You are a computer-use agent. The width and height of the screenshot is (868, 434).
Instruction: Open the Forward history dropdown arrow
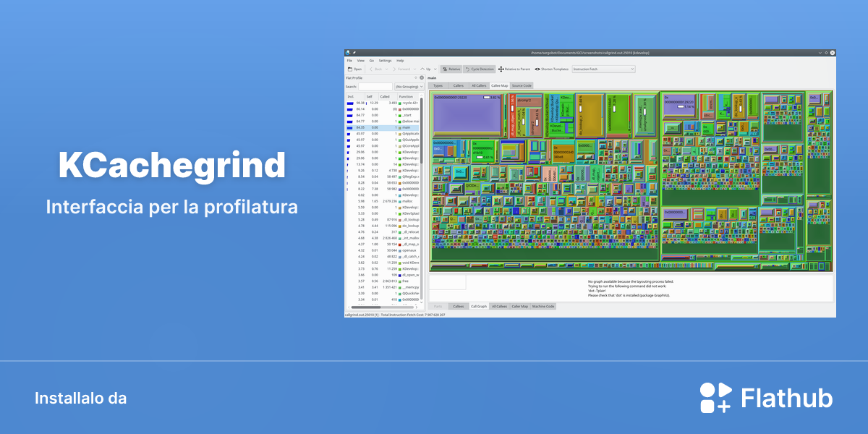pos(414,69)
